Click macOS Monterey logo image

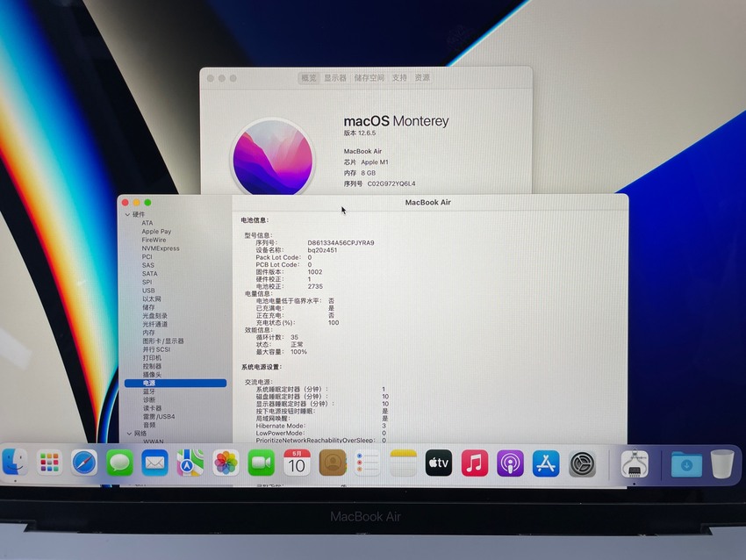pos(273,157)
